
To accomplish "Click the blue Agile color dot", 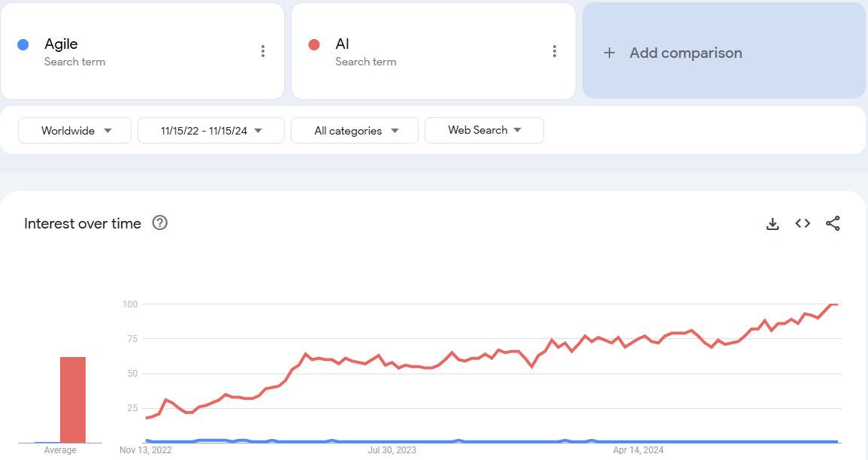I will click(23, 44).
